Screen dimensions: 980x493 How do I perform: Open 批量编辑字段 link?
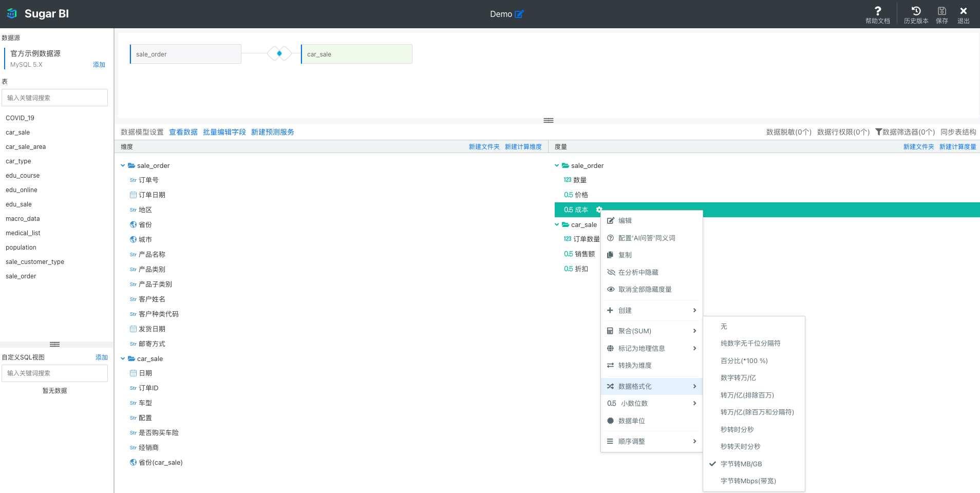(x=224, y=132)
